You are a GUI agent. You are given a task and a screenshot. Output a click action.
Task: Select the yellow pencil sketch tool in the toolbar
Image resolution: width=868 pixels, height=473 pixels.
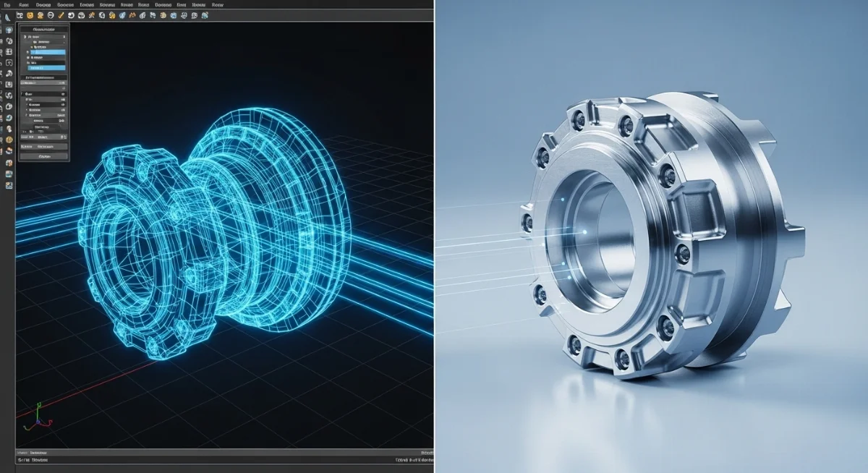pos(60,15)
